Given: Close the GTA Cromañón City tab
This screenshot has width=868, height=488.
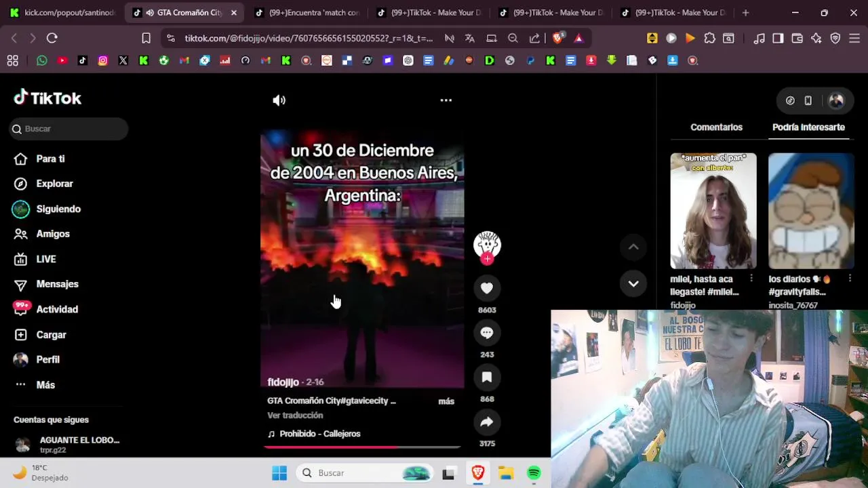Looking at the screenshot, I should click(x=234, y=13).
